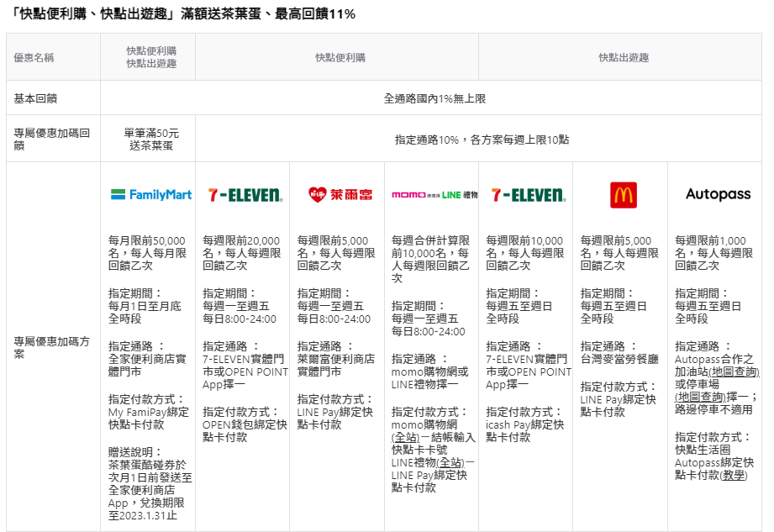Click the 基本回饋 row label
Image resolution: width=774 pixels, height=532 pixels.
[35, 98]
